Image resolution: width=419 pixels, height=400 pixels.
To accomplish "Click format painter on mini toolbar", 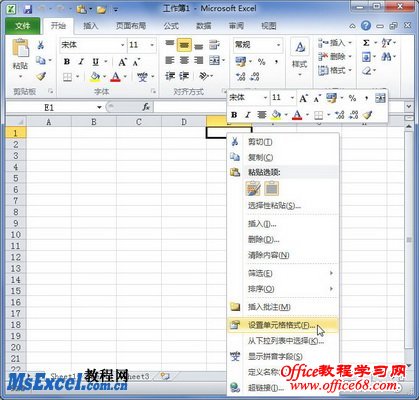I will (368, 115).
